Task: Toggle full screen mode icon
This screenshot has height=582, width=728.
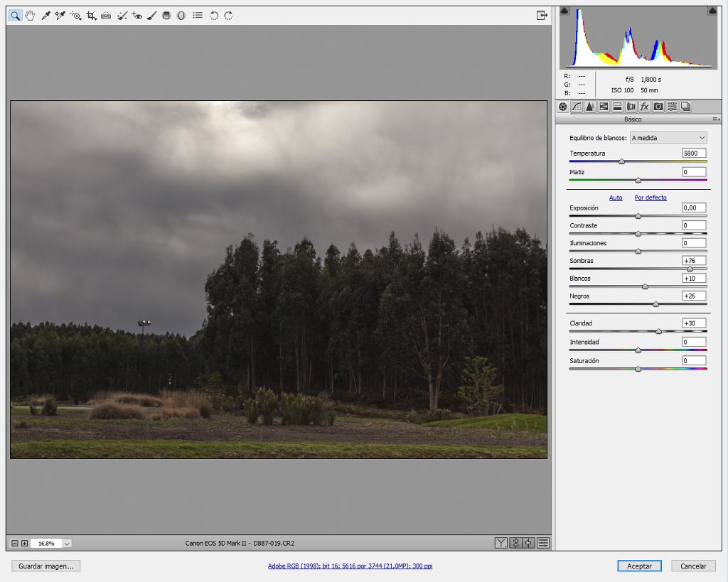Action: point(542,16)
